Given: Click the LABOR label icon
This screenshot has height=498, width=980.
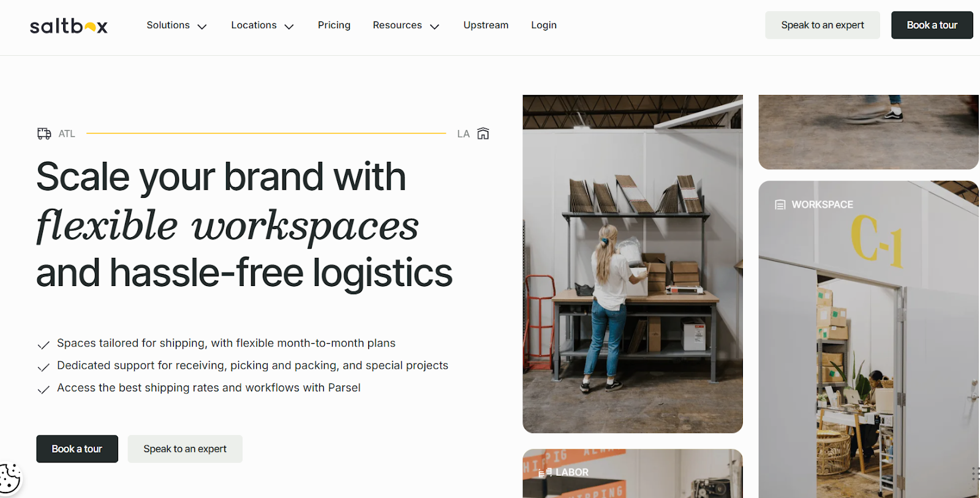Looking at the screenshot, I should pos(545,472).
